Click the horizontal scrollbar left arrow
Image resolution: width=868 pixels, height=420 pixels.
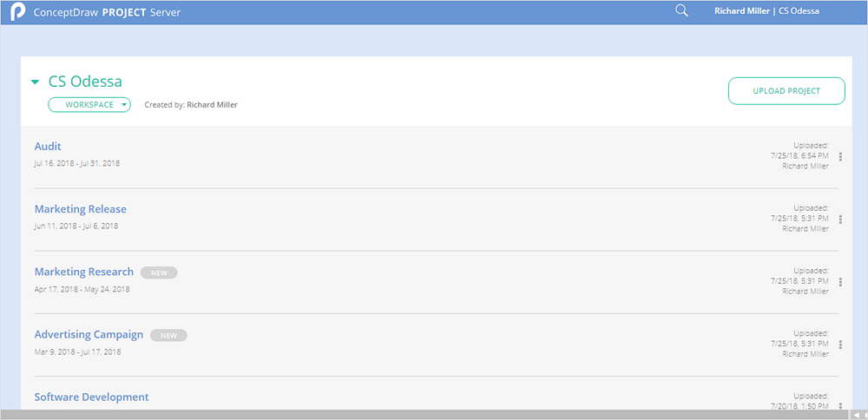click(x=855, y=415)
